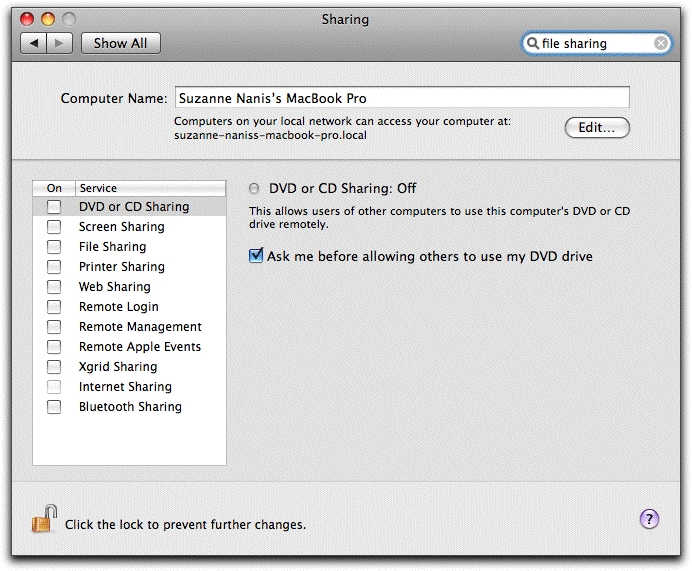Select Printer Sharing in the service list
The image size is (692, 571).
click(x=121, y=267)
